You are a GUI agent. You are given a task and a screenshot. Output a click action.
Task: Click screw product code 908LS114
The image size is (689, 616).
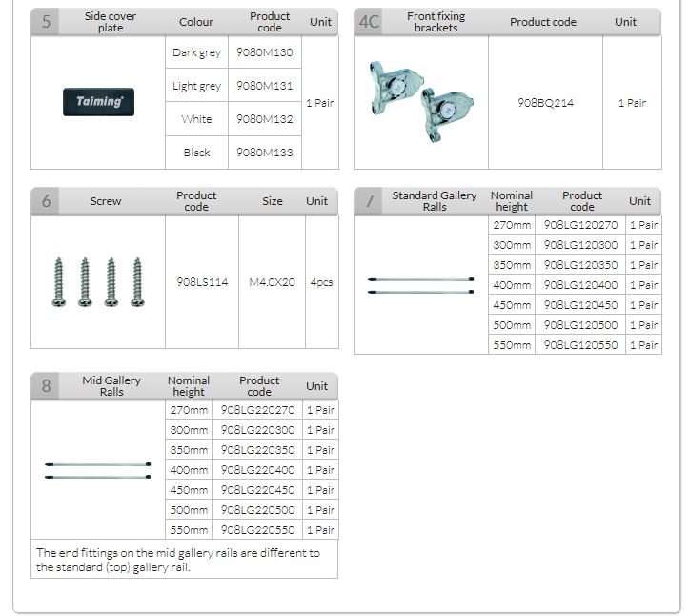(202, 282)
